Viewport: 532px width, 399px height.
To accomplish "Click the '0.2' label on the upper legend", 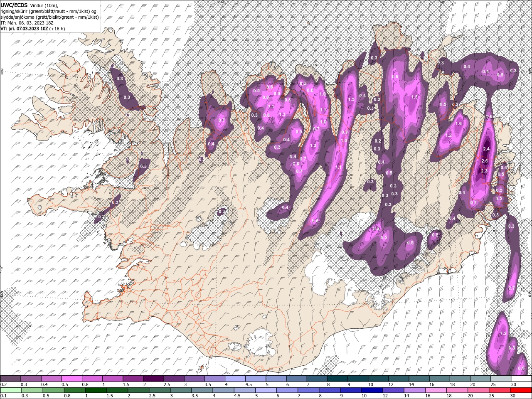I will coord(4,384).
